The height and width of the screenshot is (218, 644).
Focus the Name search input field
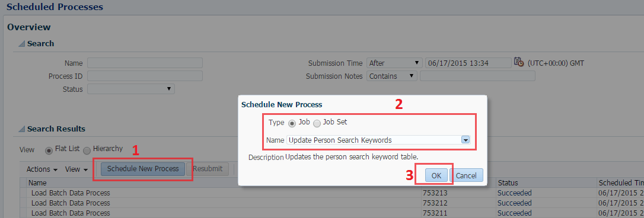click(x=145, y=63)
